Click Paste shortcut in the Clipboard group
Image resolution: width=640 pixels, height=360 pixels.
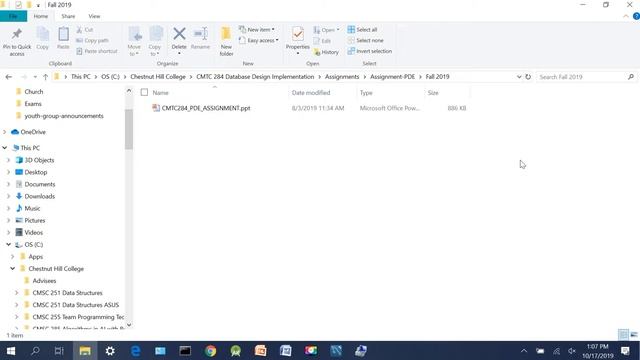point(97,51)
